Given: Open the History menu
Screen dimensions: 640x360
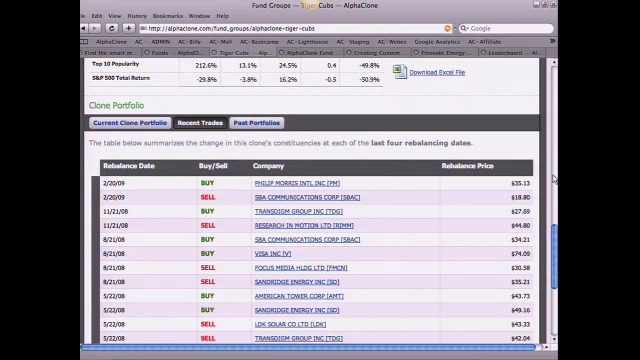Looking at the screenshot, I should (137, 16).
